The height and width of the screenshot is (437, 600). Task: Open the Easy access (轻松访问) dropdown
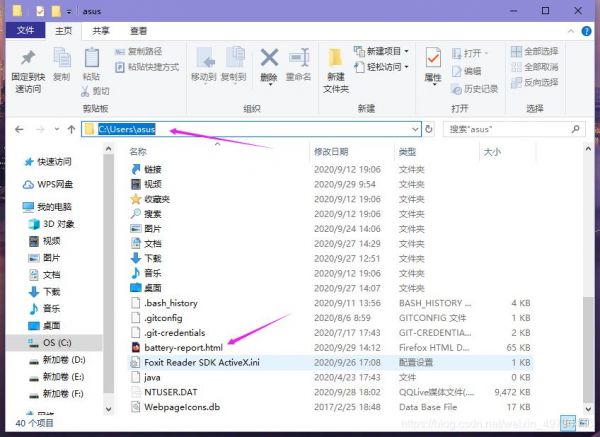click(381, 67)
